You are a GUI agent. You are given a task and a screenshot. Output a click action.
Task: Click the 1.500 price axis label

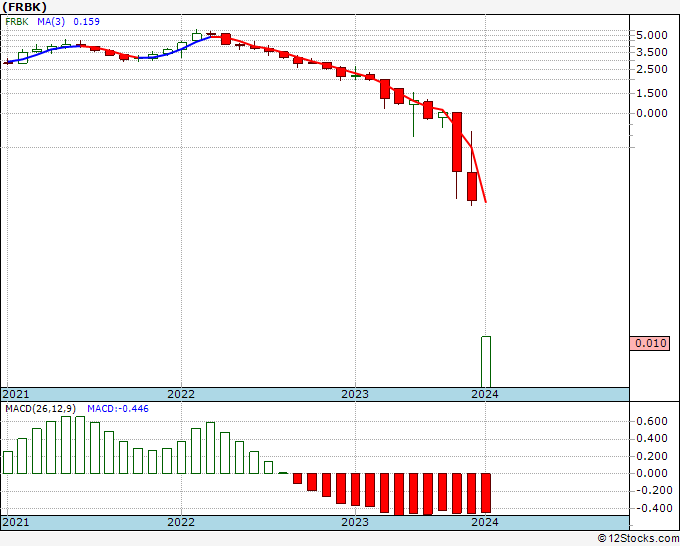pos(651,93)
